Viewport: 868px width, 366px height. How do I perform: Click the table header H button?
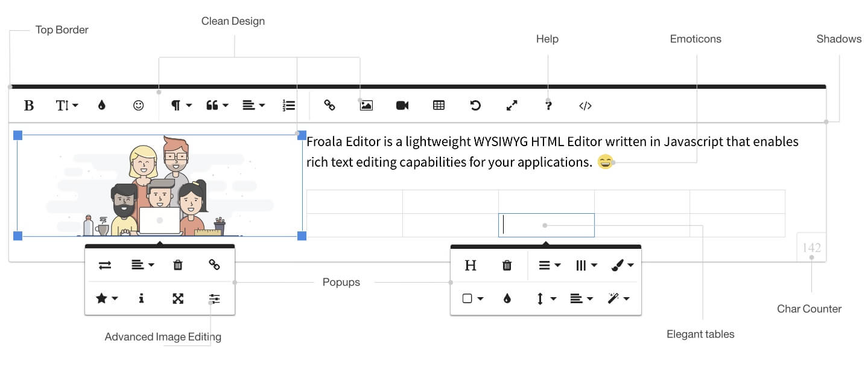pos(470,265)
